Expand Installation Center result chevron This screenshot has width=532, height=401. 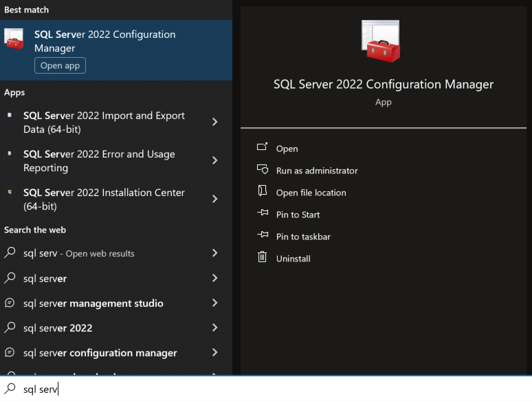tap(214, 199)
